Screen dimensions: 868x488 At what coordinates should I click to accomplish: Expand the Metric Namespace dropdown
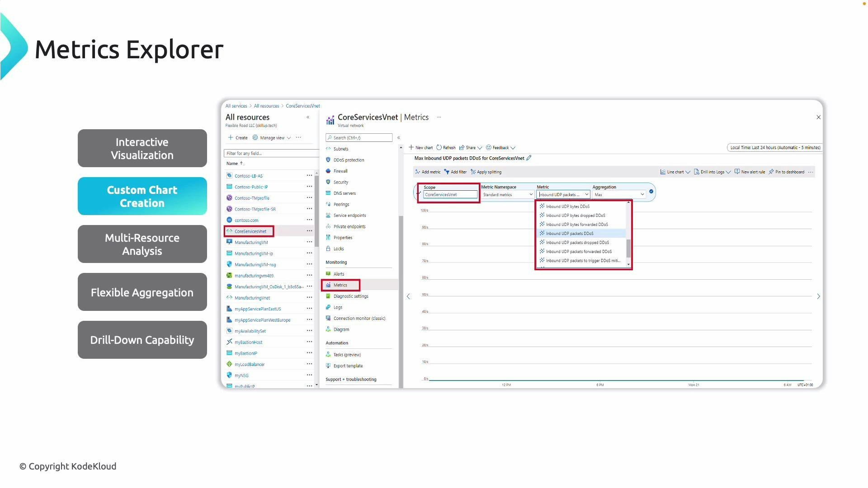[x=507, y=194]
